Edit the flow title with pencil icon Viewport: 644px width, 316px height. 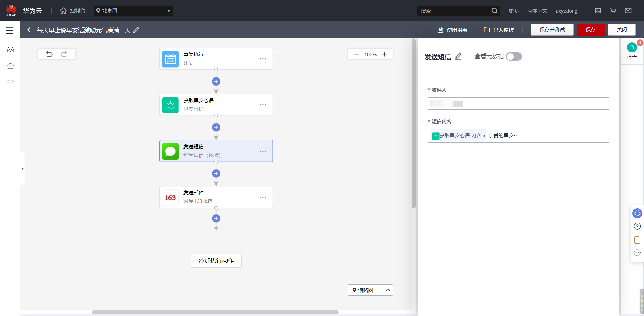tap(136, 30)
